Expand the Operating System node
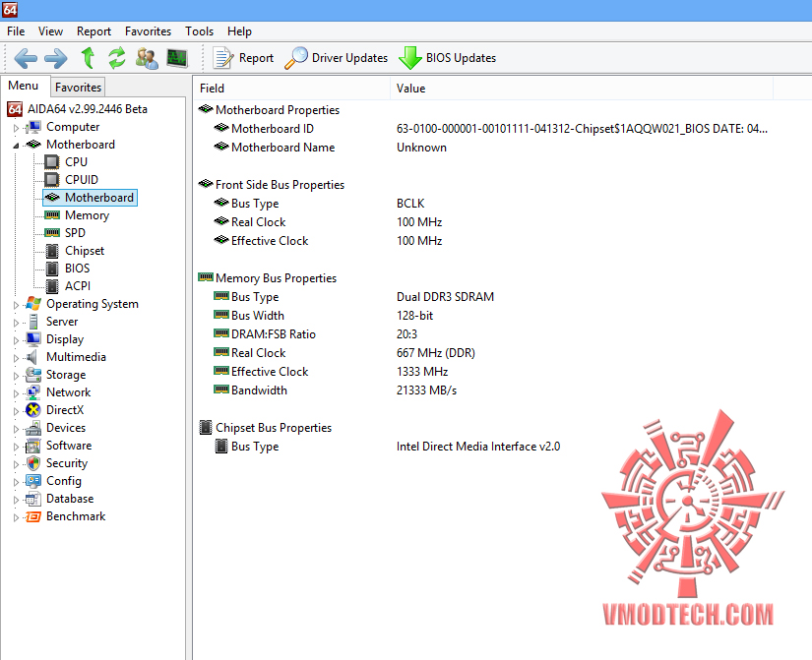 point(16,305)
